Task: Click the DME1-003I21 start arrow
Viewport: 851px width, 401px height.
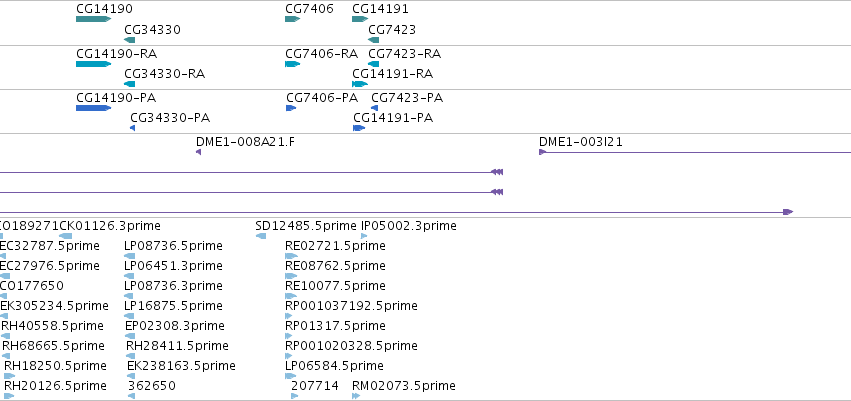Action: click(542, 152)
